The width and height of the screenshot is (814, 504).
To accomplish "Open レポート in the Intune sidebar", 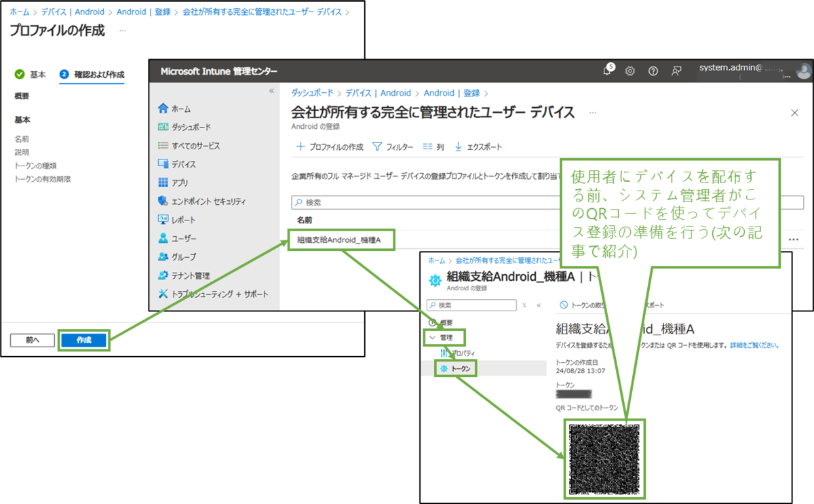I will [x=176, y=220].
